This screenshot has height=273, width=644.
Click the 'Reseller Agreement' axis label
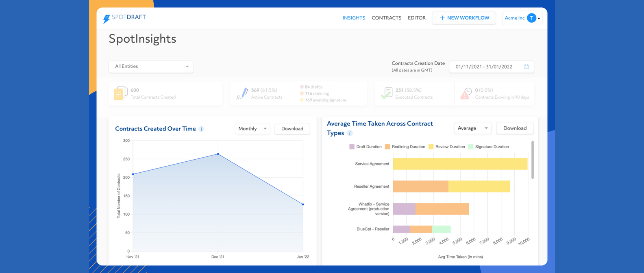[x=372, y=186]
